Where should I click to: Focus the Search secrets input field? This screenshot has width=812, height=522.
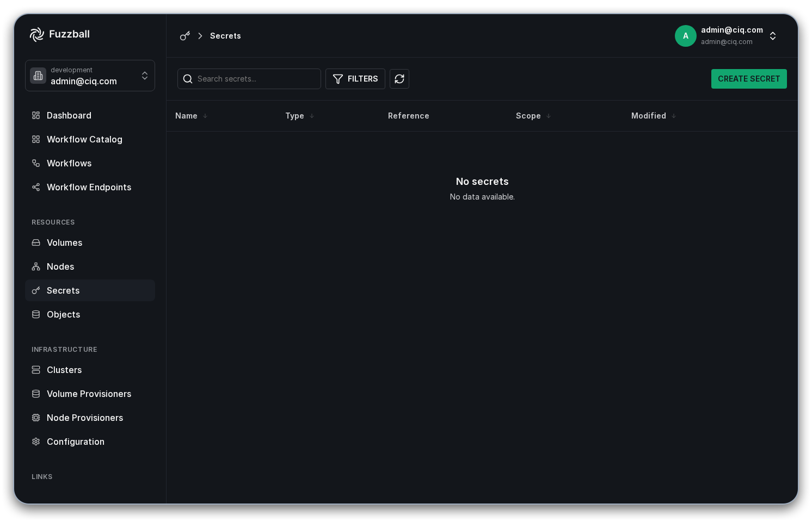point(249,79)
